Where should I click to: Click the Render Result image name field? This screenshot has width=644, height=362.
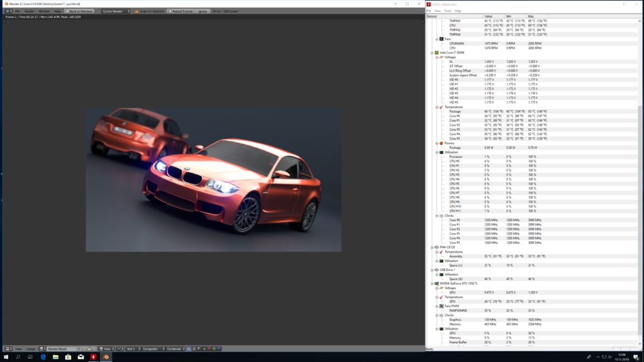click(61, 349)
